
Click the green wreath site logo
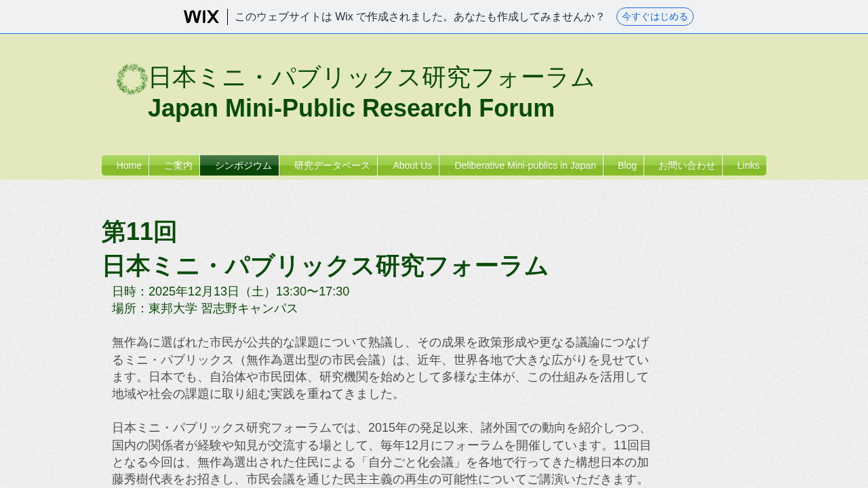[132, 79]
